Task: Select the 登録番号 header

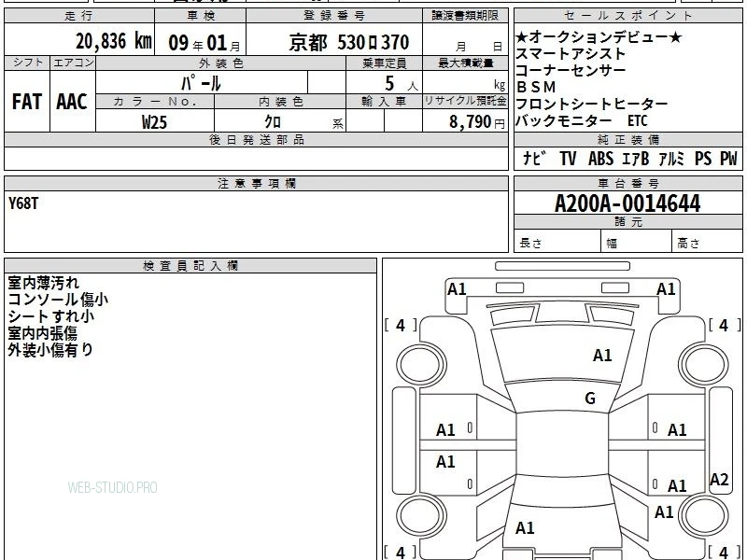Action: [334, 16]
